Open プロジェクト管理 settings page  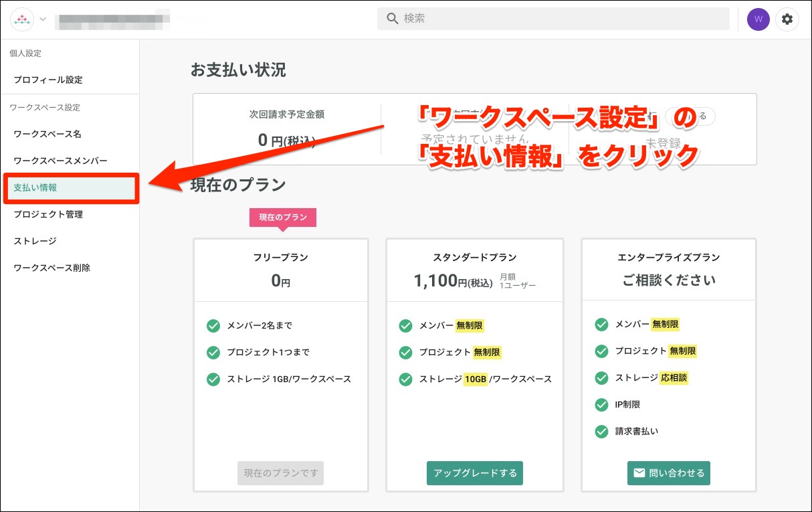tap(48, 214)
